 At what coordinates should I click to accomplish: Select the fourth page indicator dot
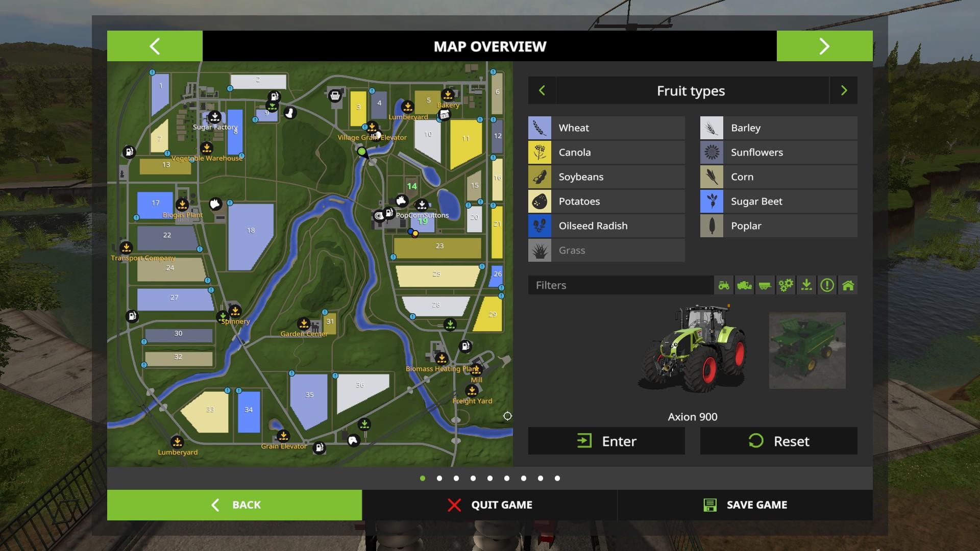(x=473, y=478)
